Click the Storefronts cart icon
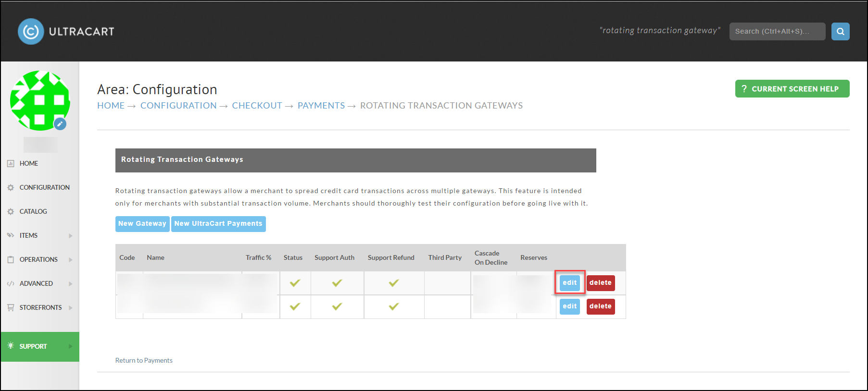 point(11,307)
